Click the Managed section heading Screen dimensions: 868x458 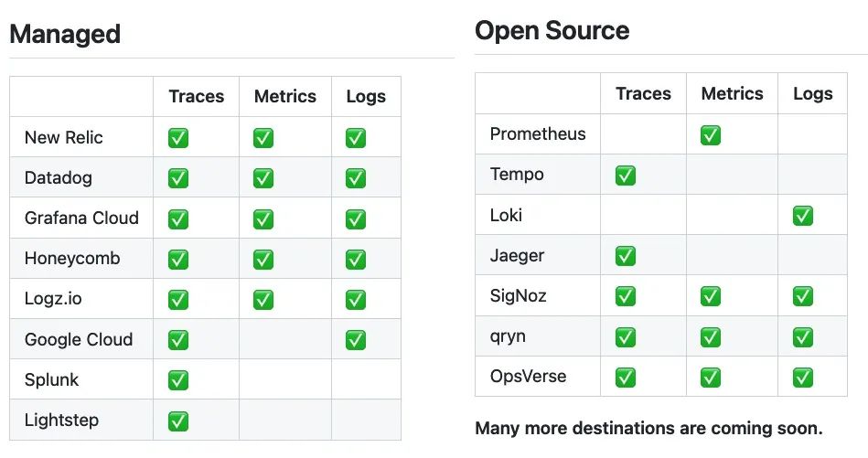[x=65, y=35]
